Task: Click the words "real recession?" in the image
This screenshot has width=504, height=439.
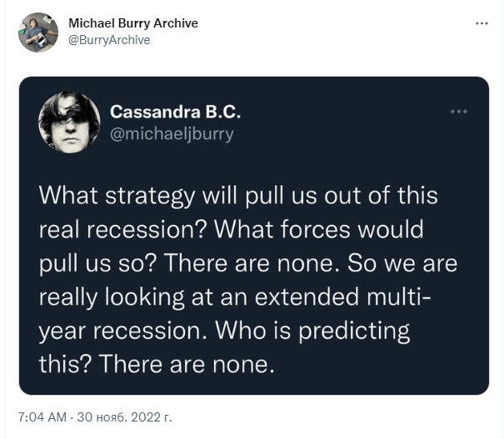Action: click(122, 229)
